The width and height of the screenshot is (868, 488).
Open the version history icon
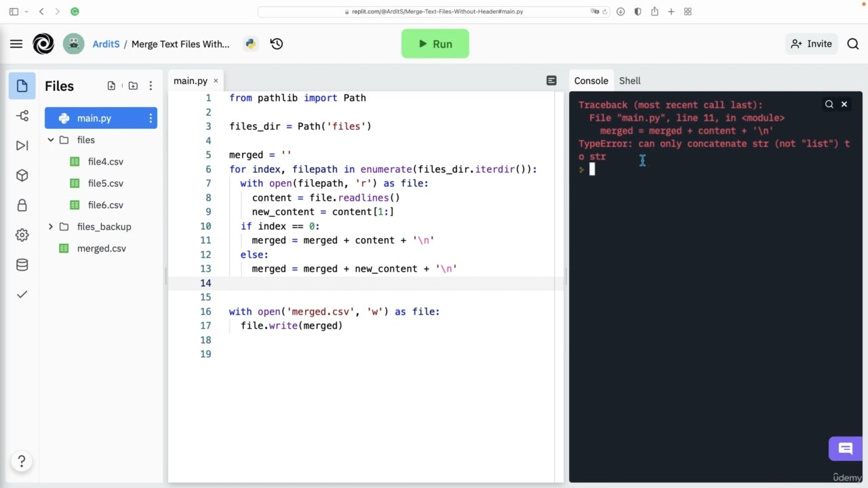click(x=276, y=44)
